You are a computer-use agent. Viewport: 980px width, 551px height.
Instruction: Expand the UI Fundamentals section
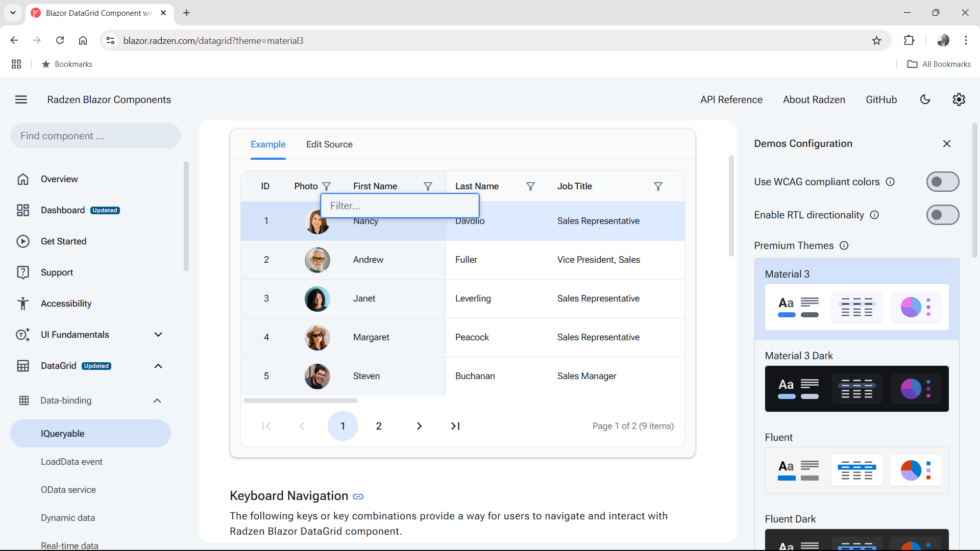click(158, 335)
